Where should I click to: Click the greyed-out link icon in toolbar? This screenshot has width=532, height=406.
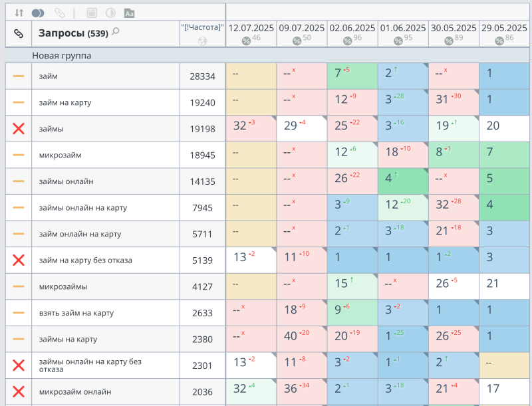coord(60,13)
